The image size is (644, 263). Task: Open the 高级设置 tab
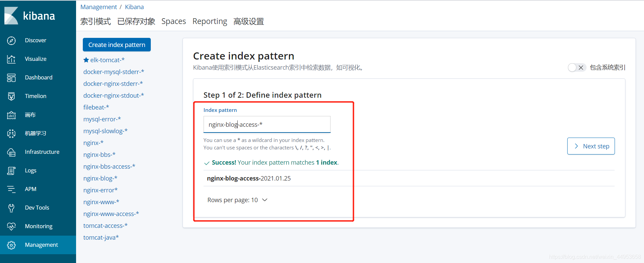(249, 21)
